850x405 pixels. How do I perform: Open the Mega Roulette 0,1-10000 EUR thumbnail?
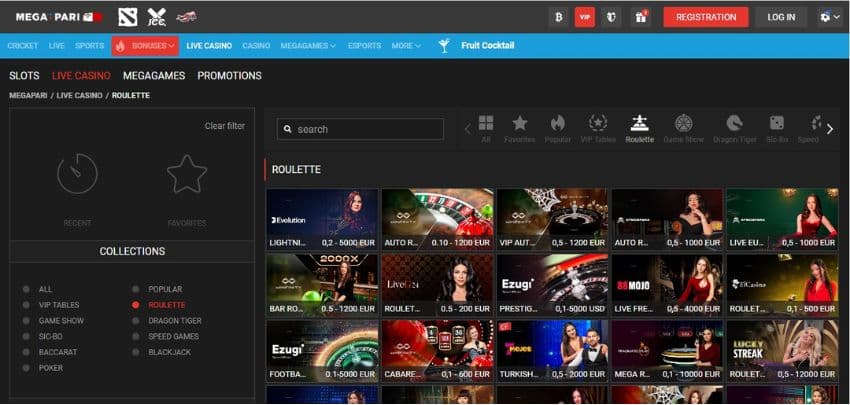667,351
